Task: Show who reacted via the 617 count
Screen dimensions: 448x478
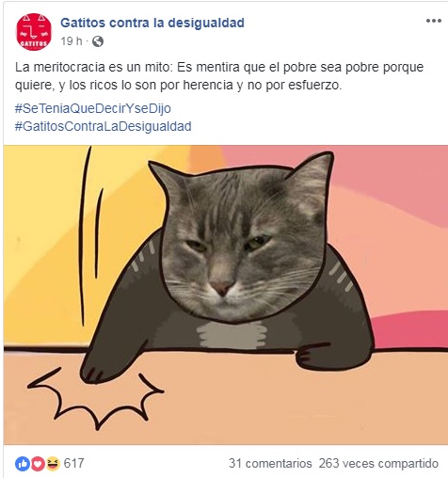Action: (x=73, y=463)
